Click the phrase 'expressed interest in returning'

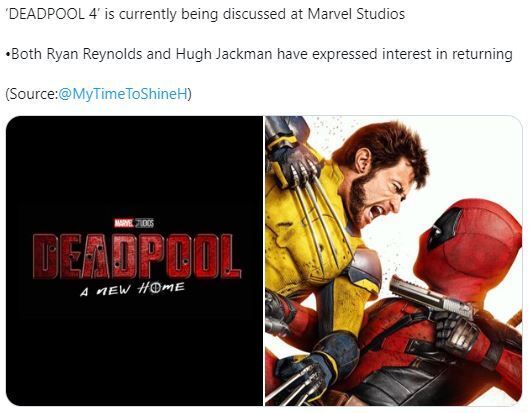[412, 54]
